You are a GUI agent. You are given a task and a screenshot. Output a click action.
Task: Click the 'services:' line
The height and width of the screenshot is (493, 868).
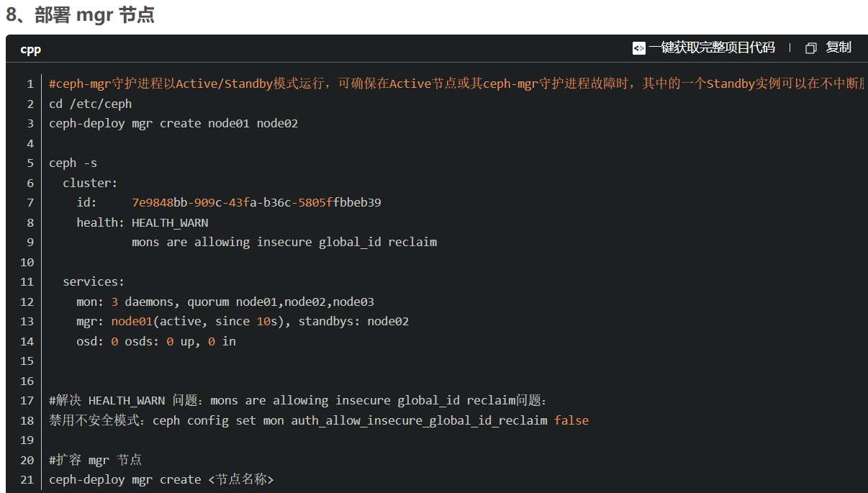pos(94,281)
